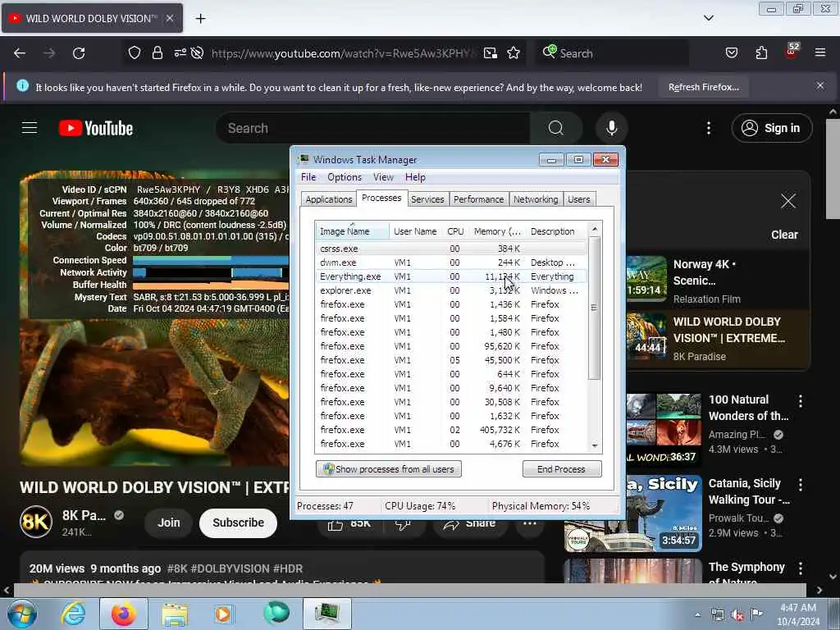The height and width of the screenshot is (630, 840).
Task: Subscribe to the 8K Paradise channel
Action: click(239, 523)
